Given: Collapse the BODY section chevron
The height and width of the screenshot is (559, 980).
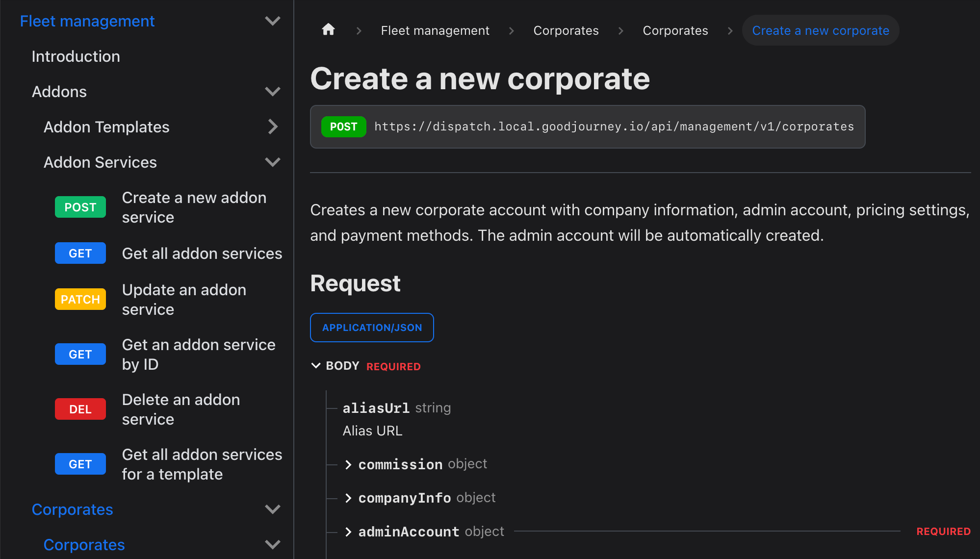Looking at the screenshot, I should [x=316, y=366].
